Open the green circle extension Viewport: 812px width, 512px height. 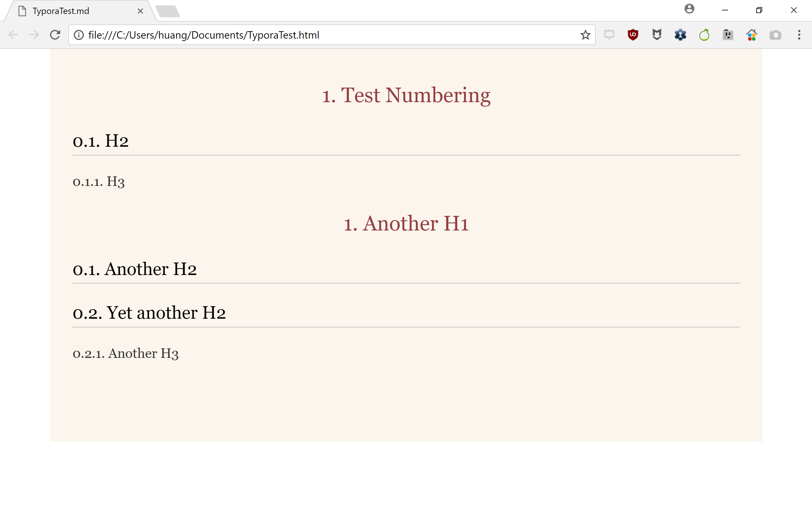pyautogui.click(x=705, y=35)
